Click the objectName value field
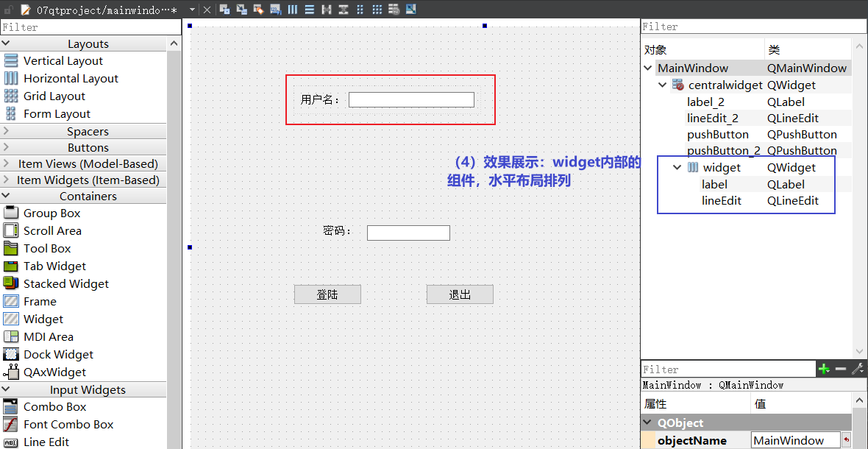Image resolution: width=868 pixels, height=449 pixels. point(795,439)
